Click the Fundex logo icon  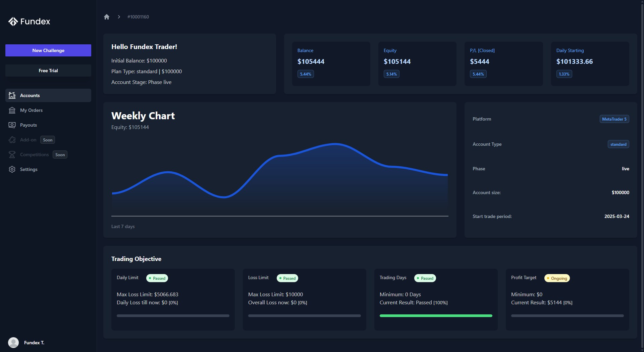[13, 21]
